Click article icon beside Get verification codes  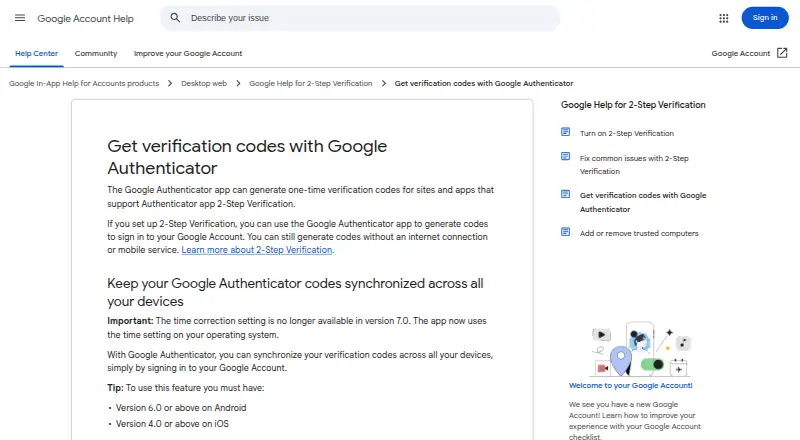pyautogui.click(x=565, y=194)
